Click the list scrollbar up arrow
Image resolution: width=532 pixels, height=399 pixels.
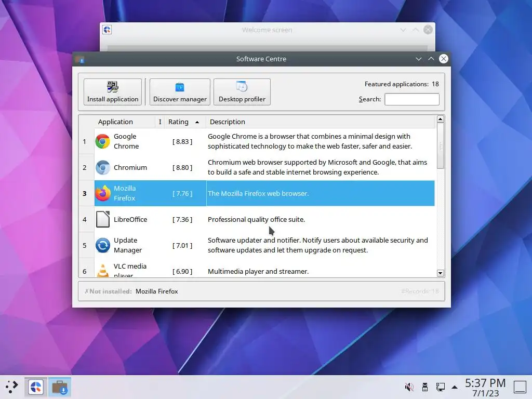point(441,119)
